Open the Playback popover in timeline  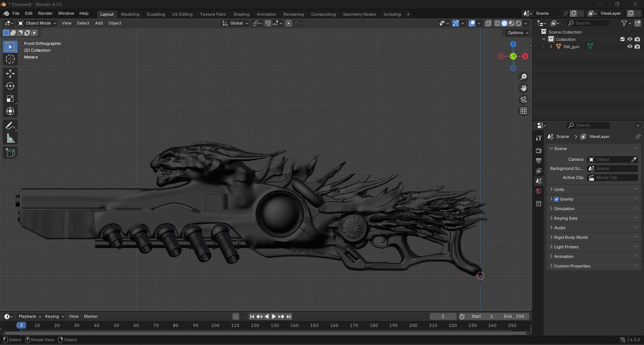(x=30, y=317)
